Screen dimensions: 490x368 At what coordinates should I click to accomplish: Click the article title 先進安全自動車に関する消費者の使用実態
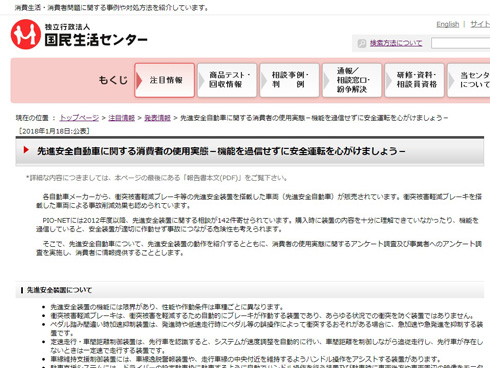pos(221,151)
